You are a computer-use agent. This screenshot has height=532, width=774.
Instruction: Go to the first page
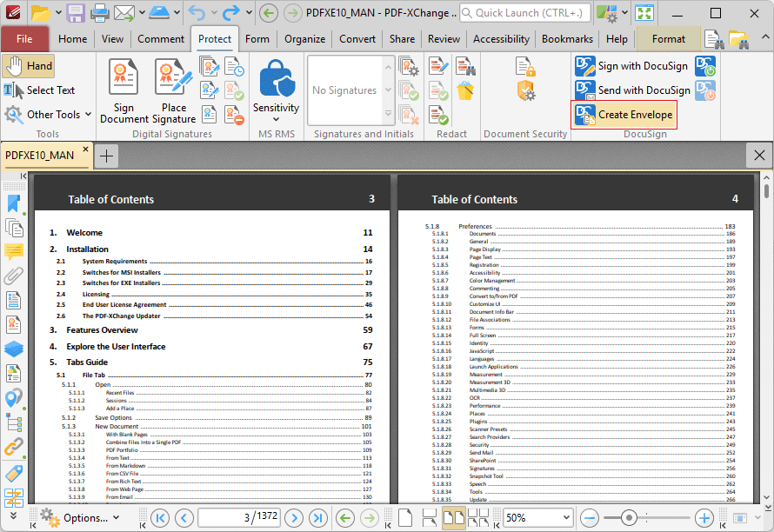[160, 518]
